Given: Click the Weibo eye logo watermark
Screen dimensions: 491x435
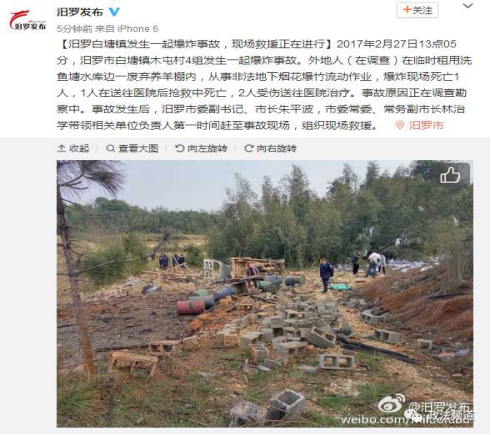Looking at the screenshot, I should click(391, 403).
